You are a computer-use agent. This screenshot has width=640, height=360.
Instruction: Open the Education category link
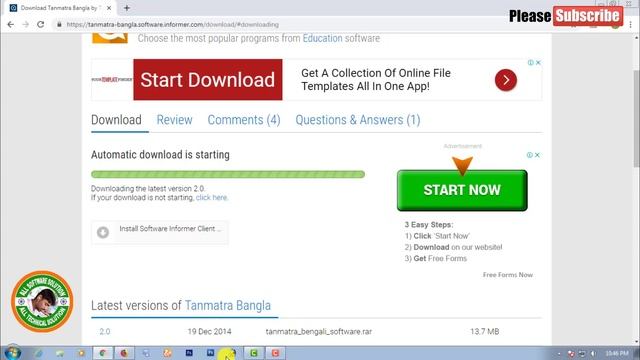pos(322,38)
